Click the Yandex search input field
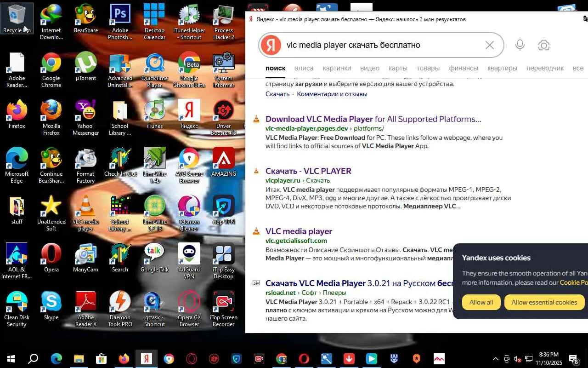This screenshot has width=588, height=368. click(x=382, y=45)
